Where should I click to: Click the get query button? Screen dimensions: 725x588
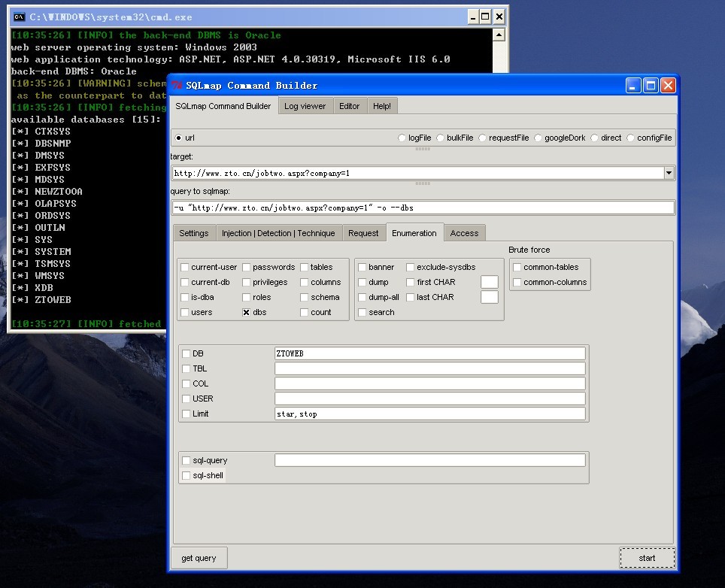click(x=199, y=558)
